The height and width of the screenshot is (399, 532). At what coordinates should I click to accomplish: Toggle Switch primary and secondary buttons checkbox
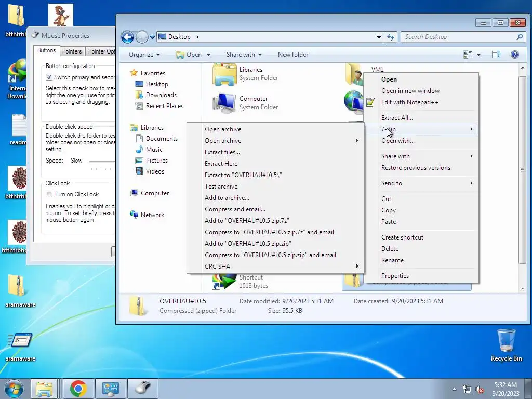coord(49,77)
